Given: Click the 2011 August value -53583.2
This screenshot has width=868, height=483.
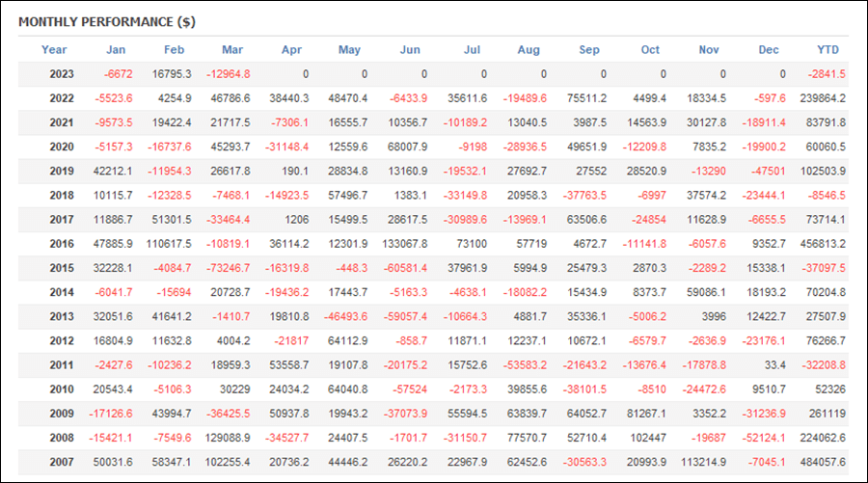Looking at the screenshot, I should (525, 365).
